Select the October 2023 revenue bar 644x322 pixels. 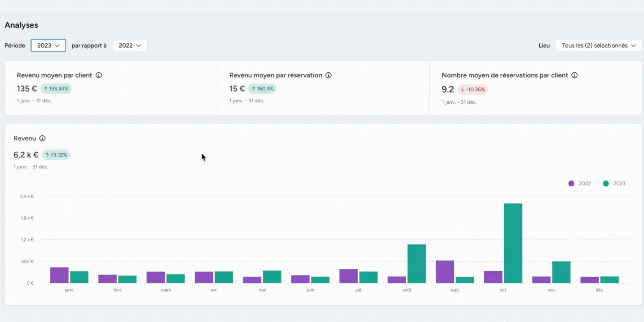pos(513,243)
